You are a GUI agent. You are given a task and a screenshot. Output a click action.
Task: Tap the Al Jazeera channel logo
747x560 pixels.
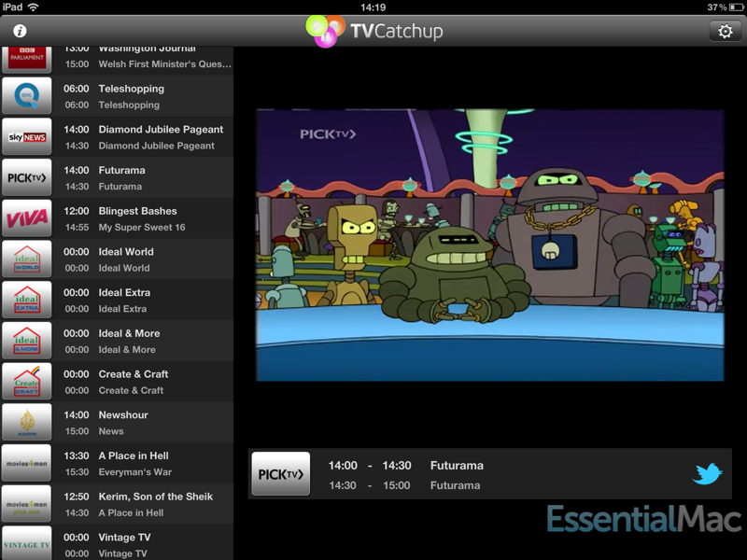tap(26, 422)
